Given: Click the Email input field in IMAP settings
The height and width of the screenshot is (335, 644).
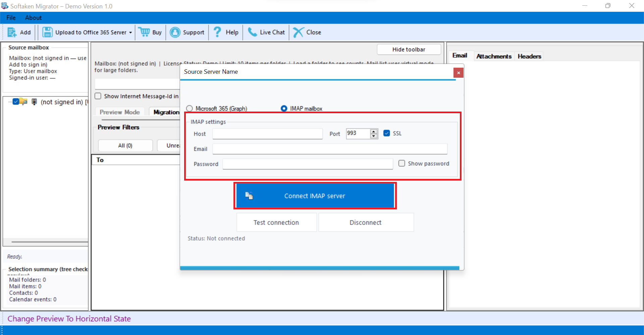Looking at the screenshot, I should point(330,149).
